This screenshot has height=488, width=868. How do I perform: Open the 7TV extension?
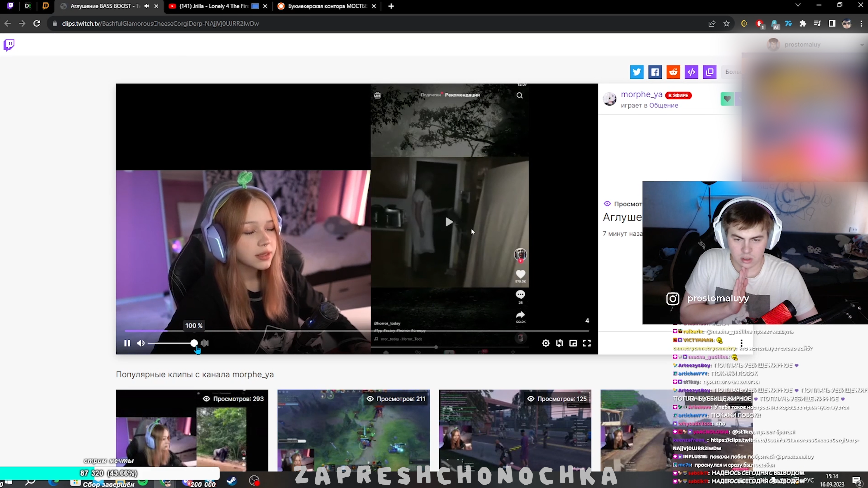788,23
